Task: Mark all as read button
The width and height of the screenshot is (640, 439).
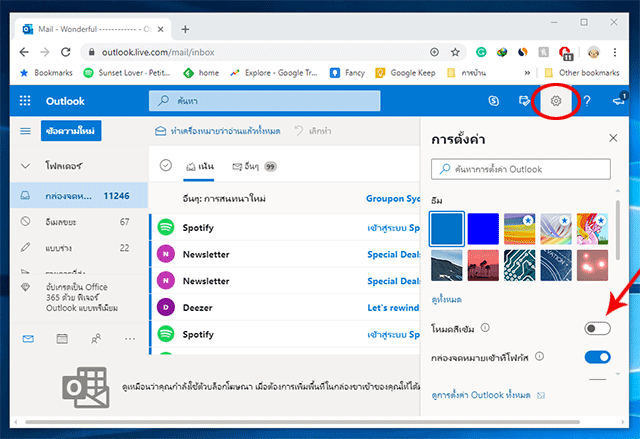Action: coord(218,131)
